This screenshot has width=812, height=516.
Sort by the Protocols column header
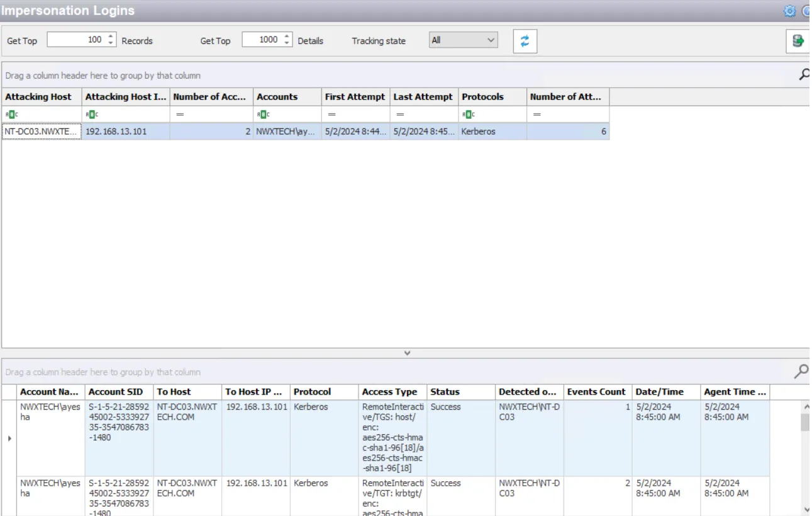click(x=482, y=97)
